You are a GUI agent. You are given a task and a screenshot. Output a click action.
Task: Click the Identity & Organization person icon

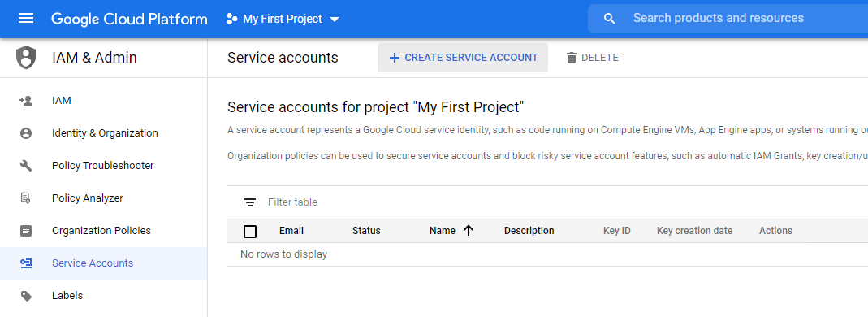click(x=26, y=133)
